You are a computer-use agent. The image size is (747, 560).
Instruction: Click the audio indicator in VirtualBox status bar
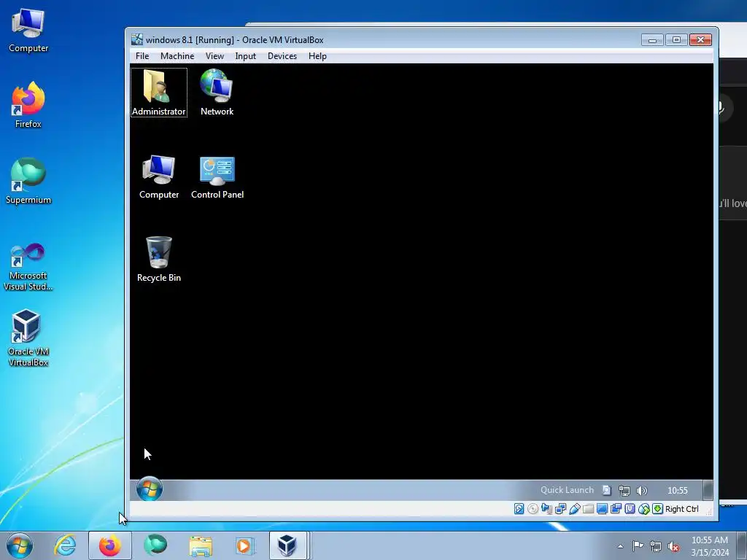pos(546,508)
